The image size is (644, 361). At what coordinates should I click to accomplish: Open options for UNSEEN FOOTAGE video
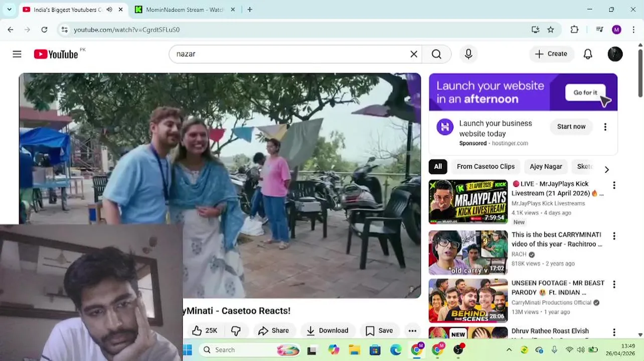[x=614, y=284]
